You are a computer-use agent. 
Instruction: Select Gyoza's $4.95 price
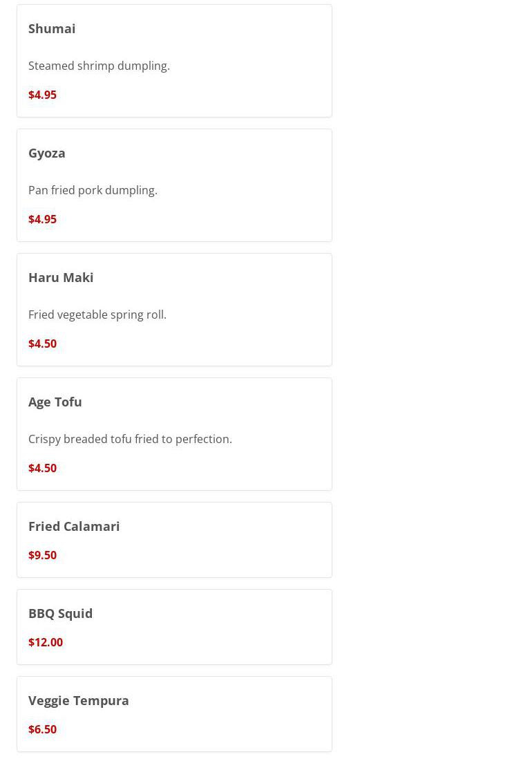(42, 219)
